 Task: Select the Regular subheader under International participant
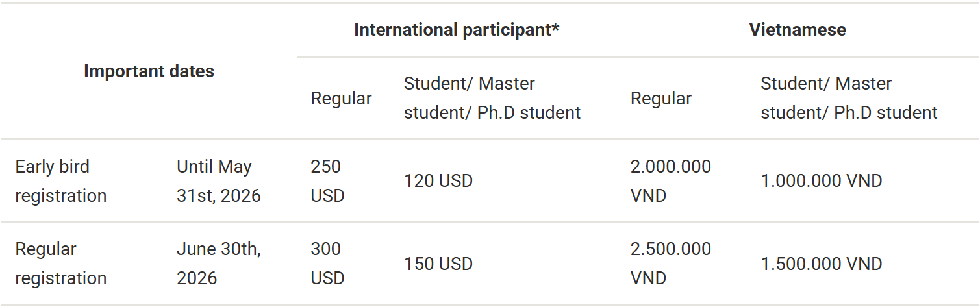click(x=341, y=99)
